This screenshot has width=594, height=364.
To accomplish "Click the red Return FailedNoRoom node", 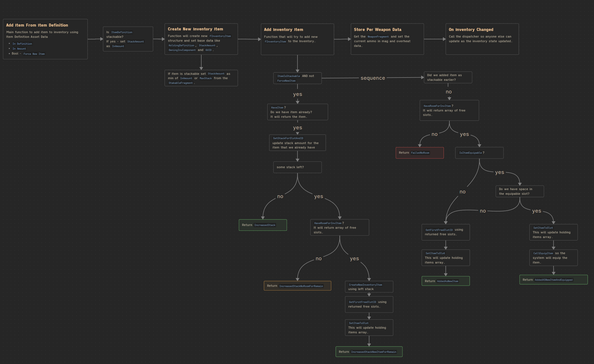I will tap(420, 153).
